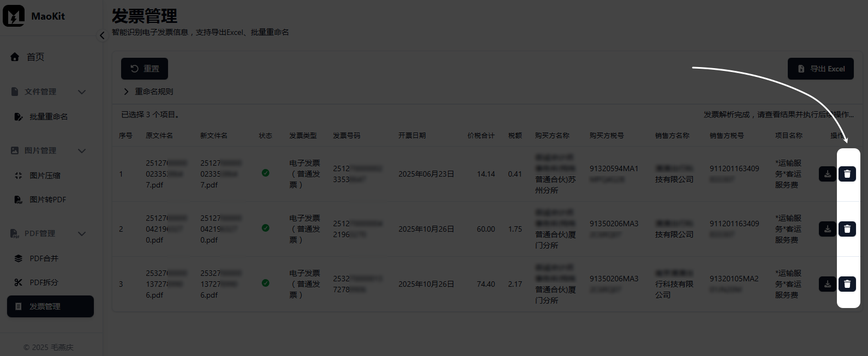
Task: Delete the first invoice row
Action: [847, 174]
